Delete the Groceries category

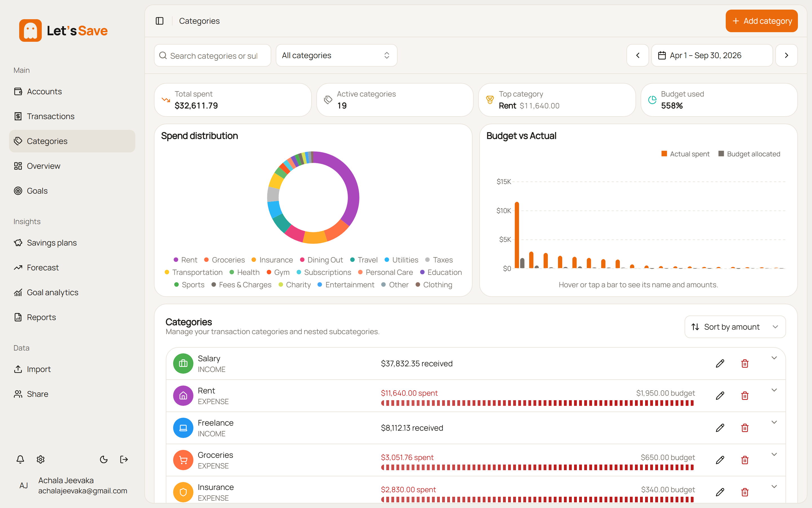pyautogui.click(x=745, y=460)
